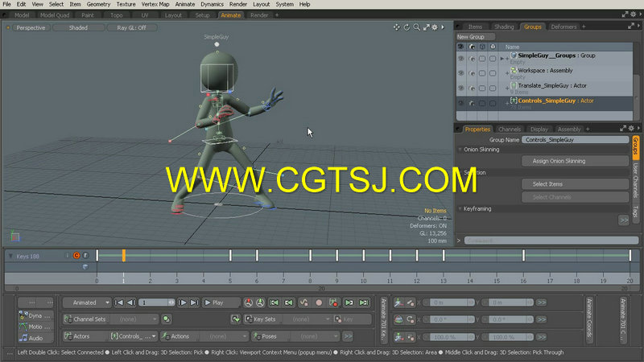This screenshot has width=644, height=362.
Task: Click the green arrow icon before Key Sets
Action: pos(236,319)
